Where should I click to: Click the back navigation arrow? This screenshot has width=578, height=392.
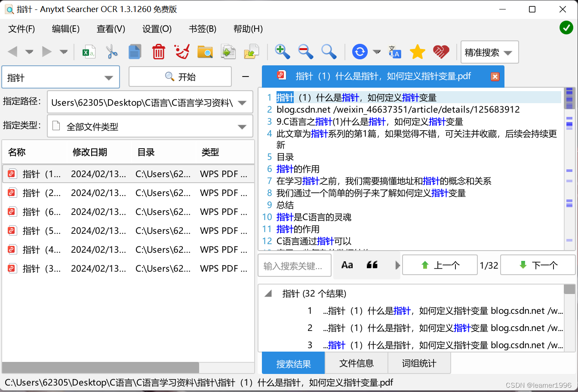(12, 52)
